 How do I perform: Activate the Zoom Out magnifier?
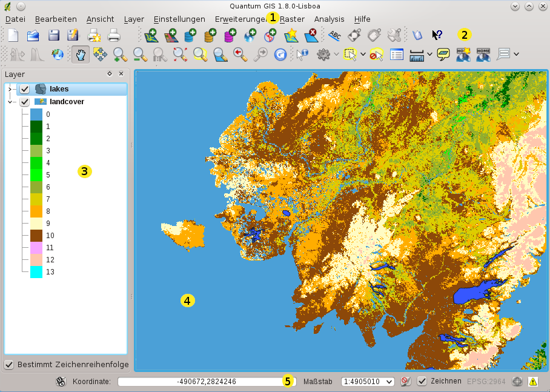coord(140,55)
